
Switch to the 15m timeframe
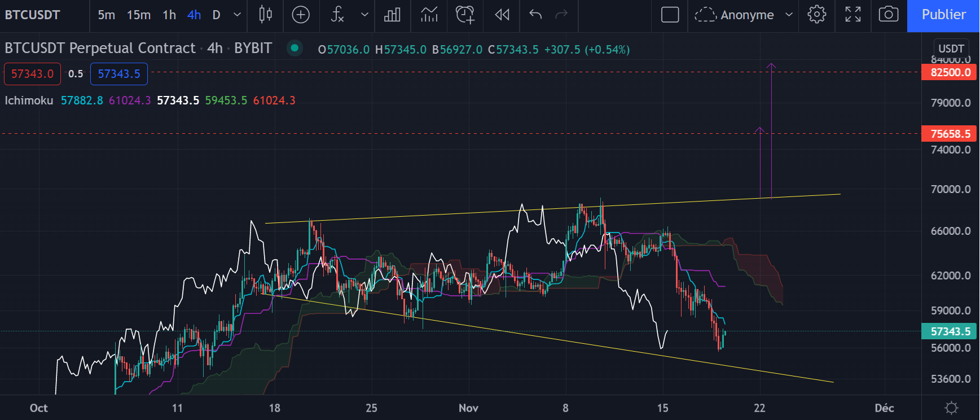tap(139, 15)
